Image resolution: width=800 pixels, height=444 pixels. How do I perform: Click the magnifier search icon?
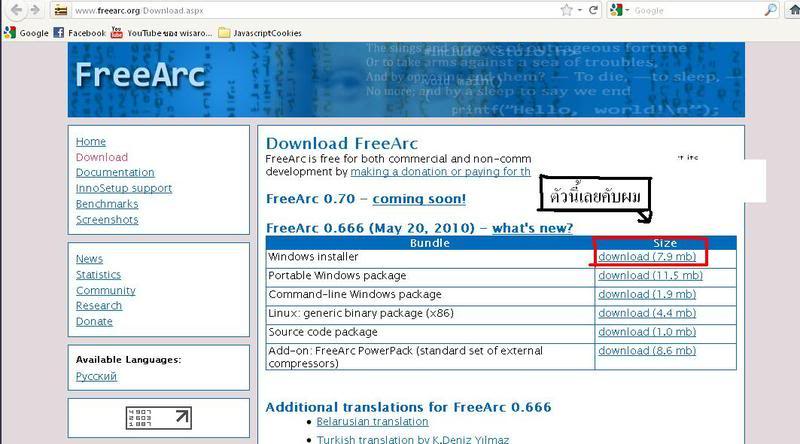coord(770,10)
